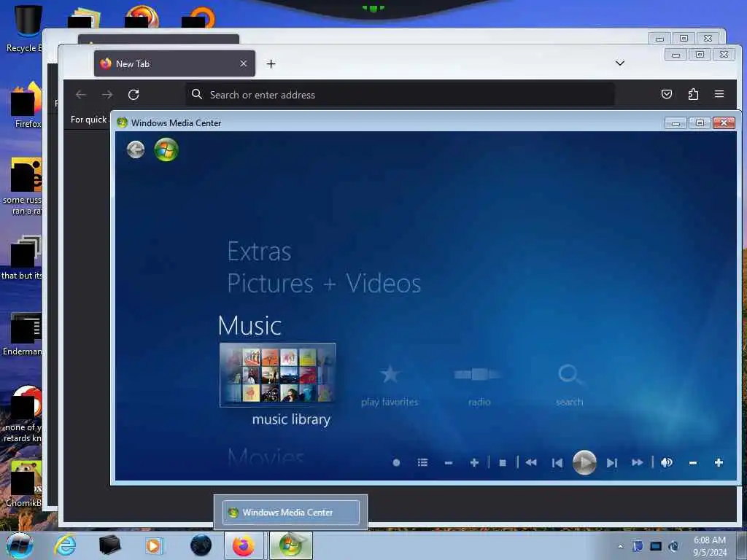
Task: Click the fast forward button
Action: click(638, 462)
